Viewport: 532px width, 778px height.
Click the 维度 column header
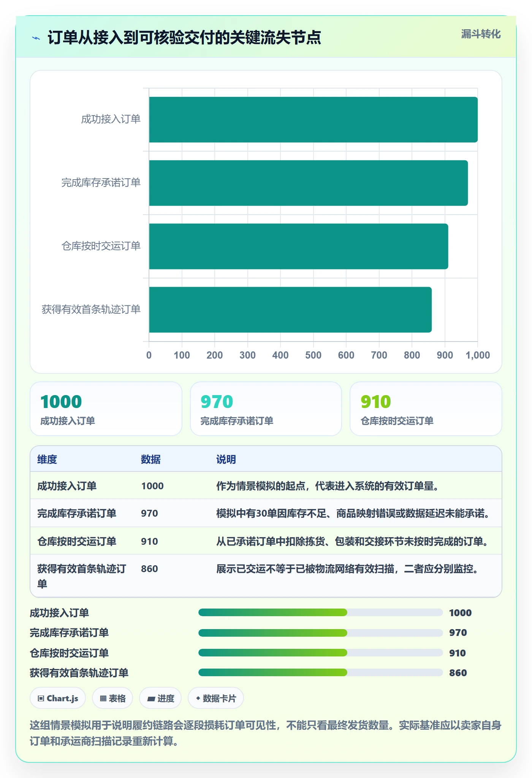pyautogui.click(x=47, y=459)
